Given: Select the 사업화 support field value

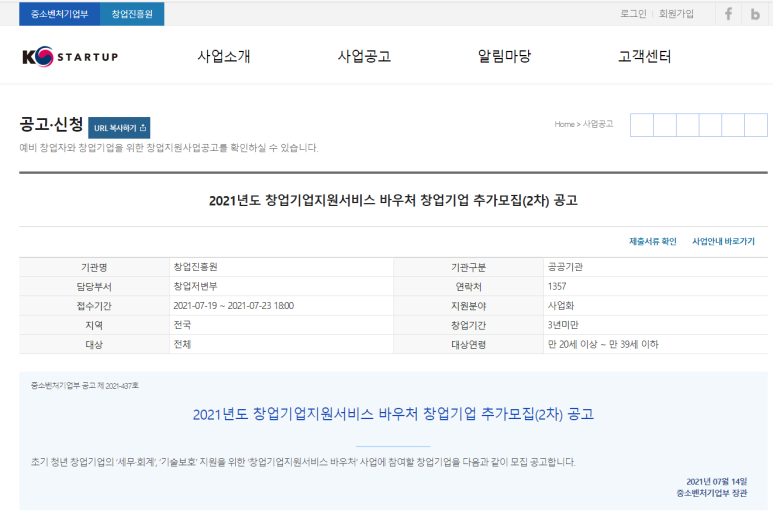Looking at the screenshot, I should pyautogui.click(x=561, y=306).
